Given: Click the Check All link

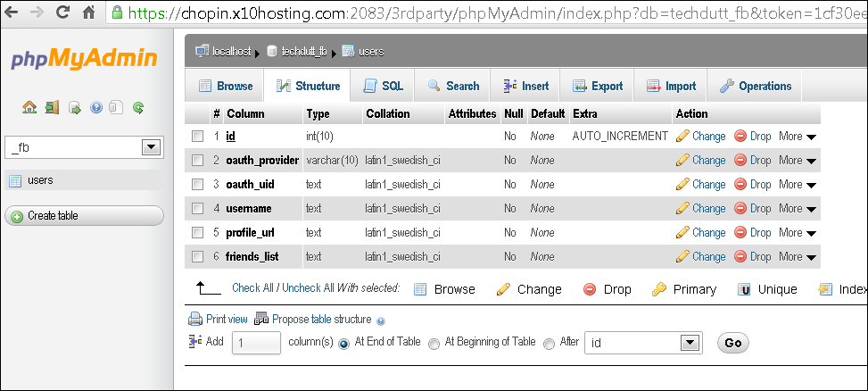Looking at the screenshot, I should tap(252, 288).
